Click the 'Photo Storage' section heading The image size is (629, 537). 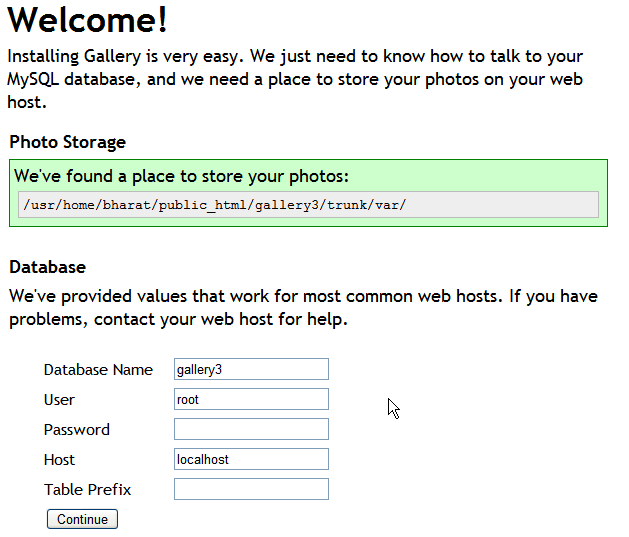(68, 142)
